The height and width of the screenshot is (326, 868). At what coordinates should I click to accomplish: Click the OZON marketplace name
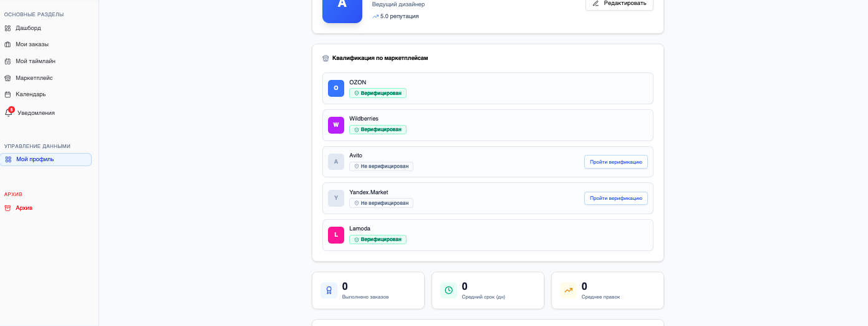(x=358, y=82)
